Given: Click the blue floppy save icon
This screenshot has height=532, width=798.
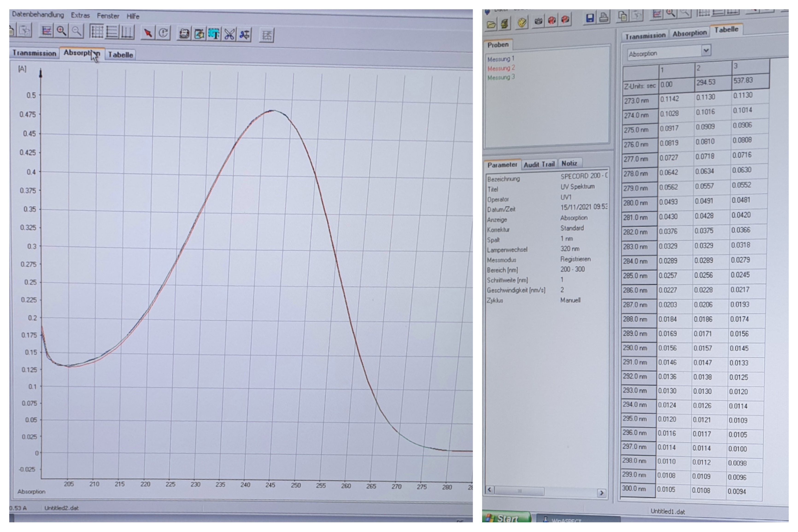Looking at the screenshot, I should (590, 18).
